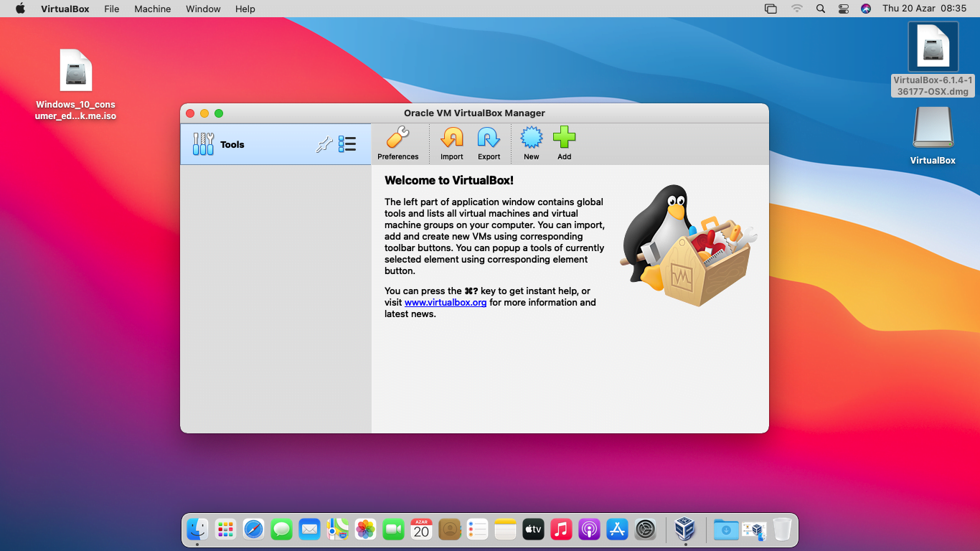Zoom the VirtualBox Manager window with green button
The height and width of the screenshot is (551, 980).
tap(219, 113)
